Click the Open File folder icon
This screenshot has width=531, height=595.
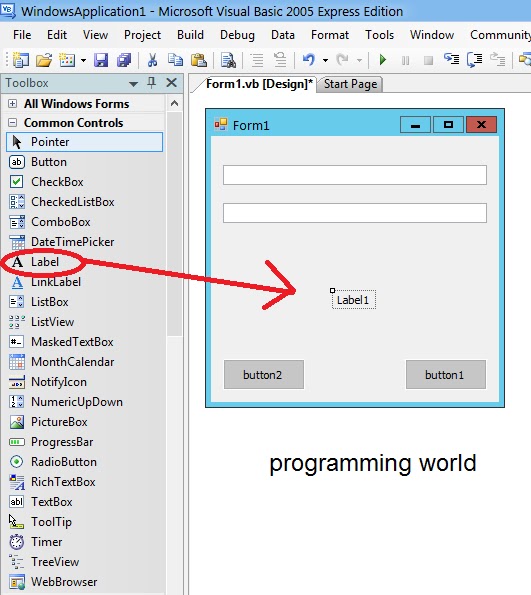click(x=44, y=60)
